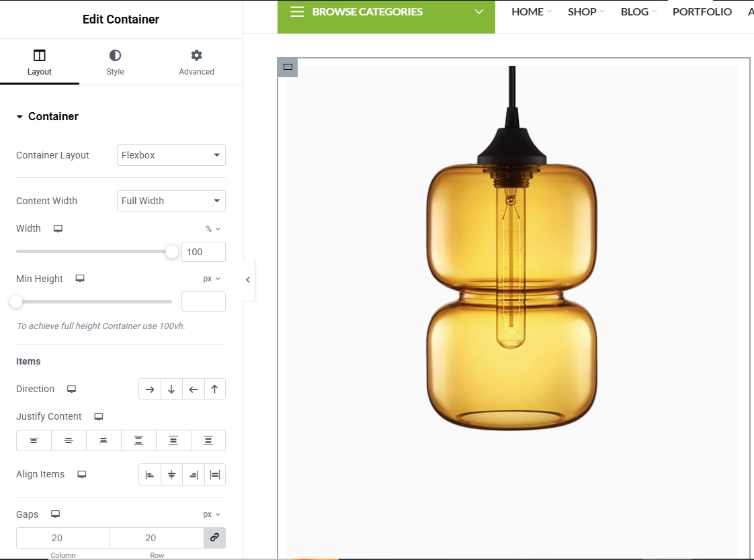This screenshot has height=560, width=754.
Task: Toggle the gaps link values button
Action: tap(214, 537)
